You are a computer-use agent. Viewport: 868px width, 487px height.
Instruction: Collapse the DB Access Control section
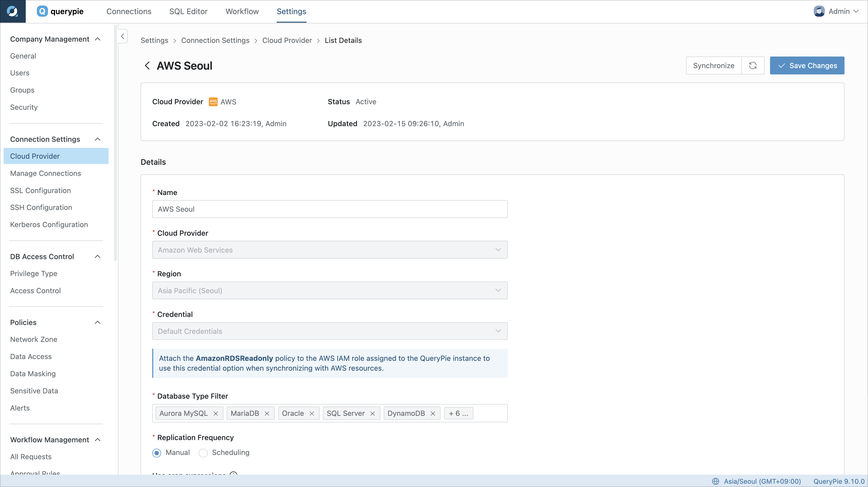coord(98,257)
